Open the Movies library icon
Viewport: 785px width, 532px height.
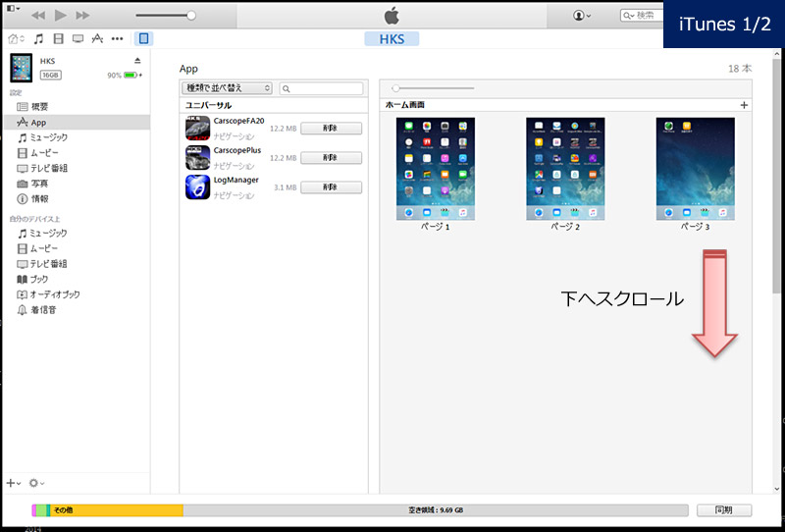point(59,38)
